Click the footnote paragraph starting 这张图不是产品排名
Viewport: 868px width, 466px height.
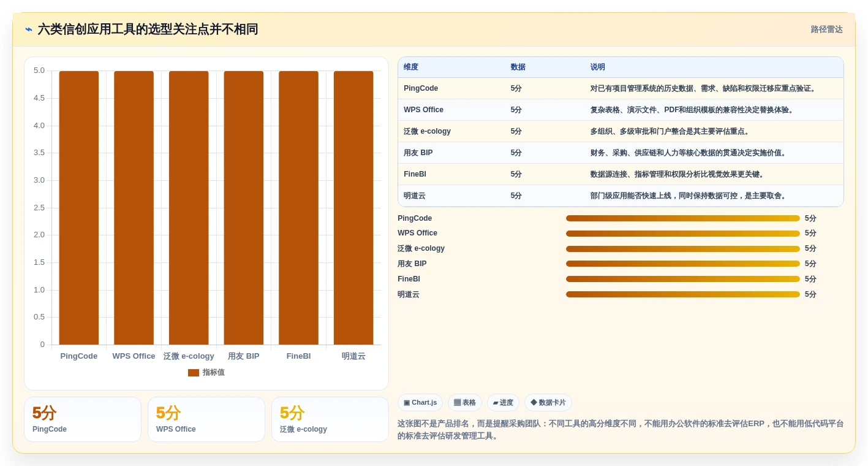pos(621,430)
